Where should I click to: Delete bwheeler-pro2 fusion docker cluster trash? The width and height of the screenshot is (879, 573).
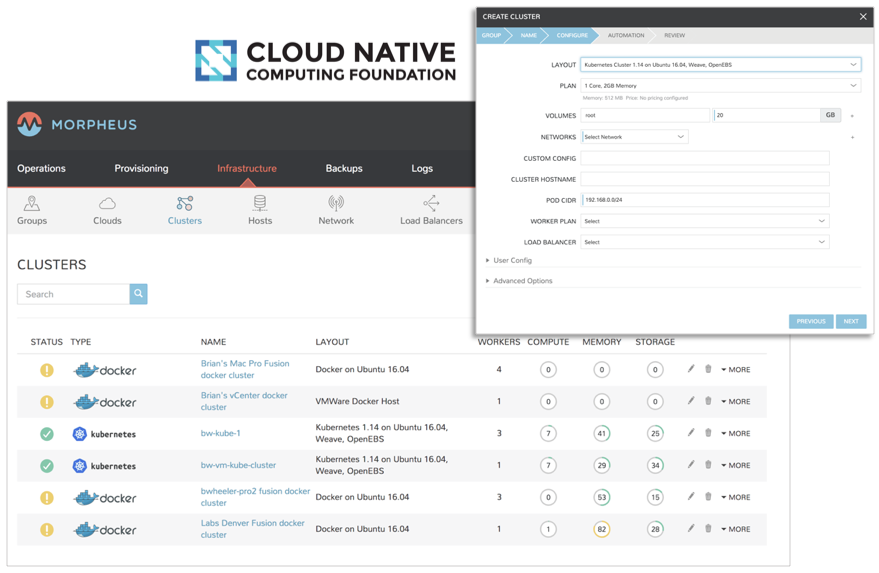(x=708, y=496)
